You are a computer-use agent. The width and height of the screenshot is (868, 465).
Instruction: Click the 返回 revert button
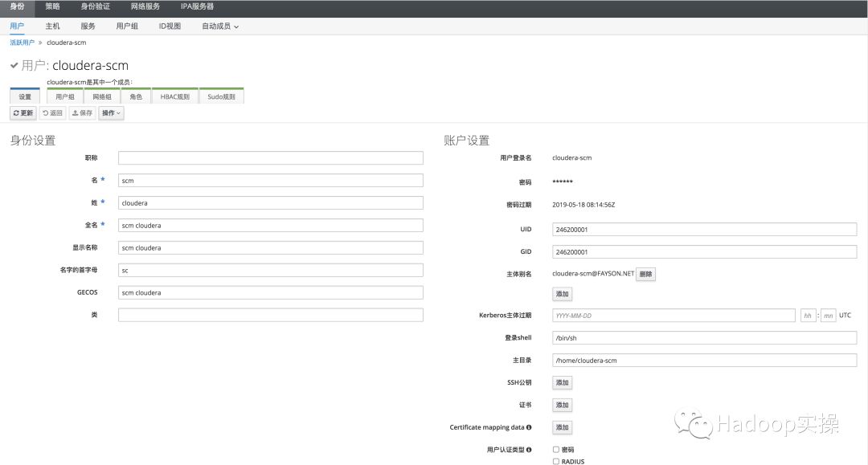[52, 112]
